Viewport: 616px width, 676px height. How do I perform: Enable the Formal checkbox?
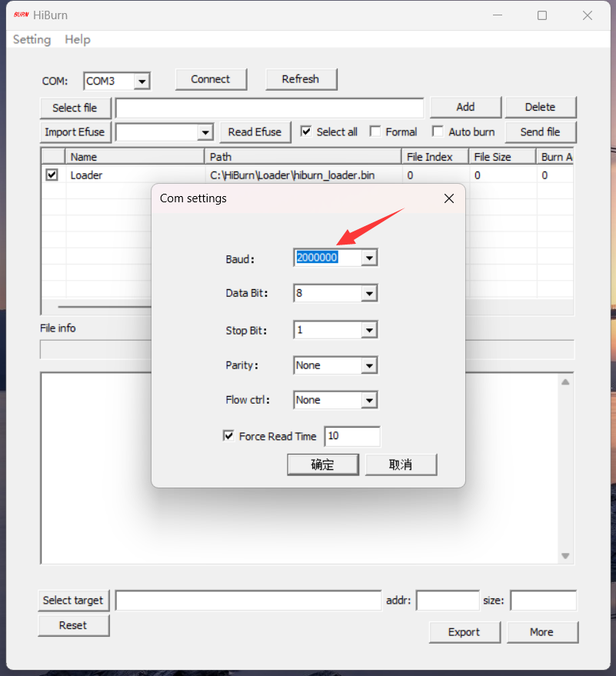375,132
